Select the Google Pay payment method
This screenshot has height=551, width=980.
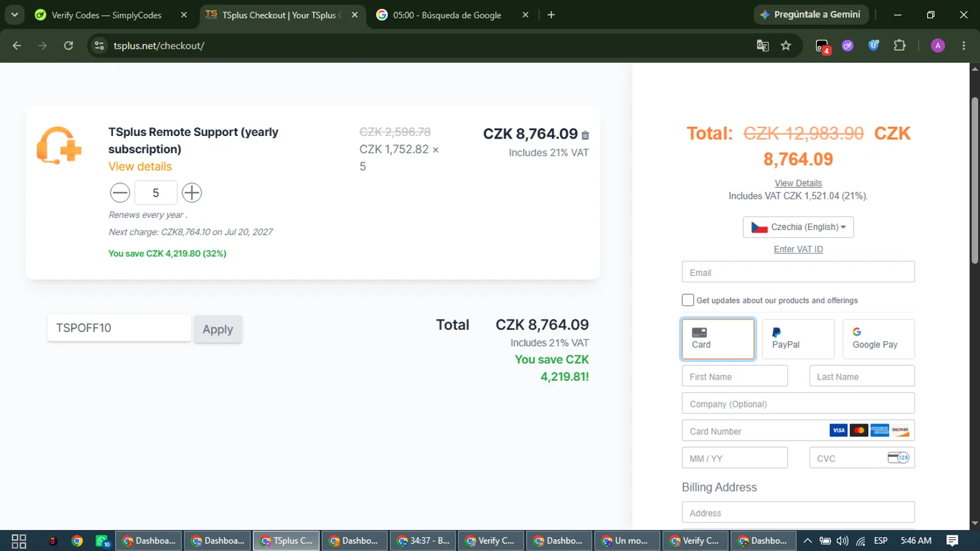tap(879, 339)
